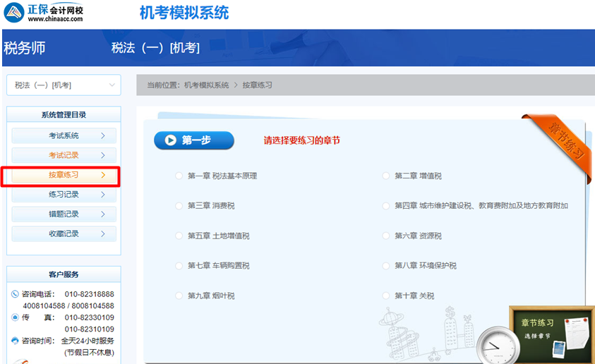Viewport: 595px width, 364px height.
Task: Click the 系统管理目录 panel header
Action: pos(64,114)
